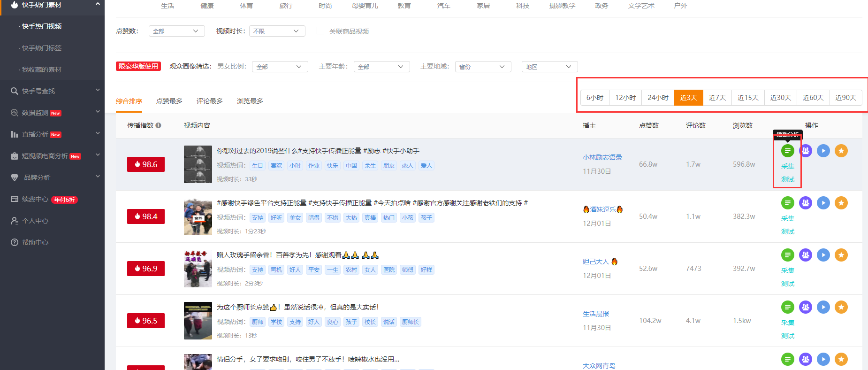Viewport: 868px width, 370px height.
Task: Open index analysis icon for 生活晨报 row
Action: (x=787, y=307)
